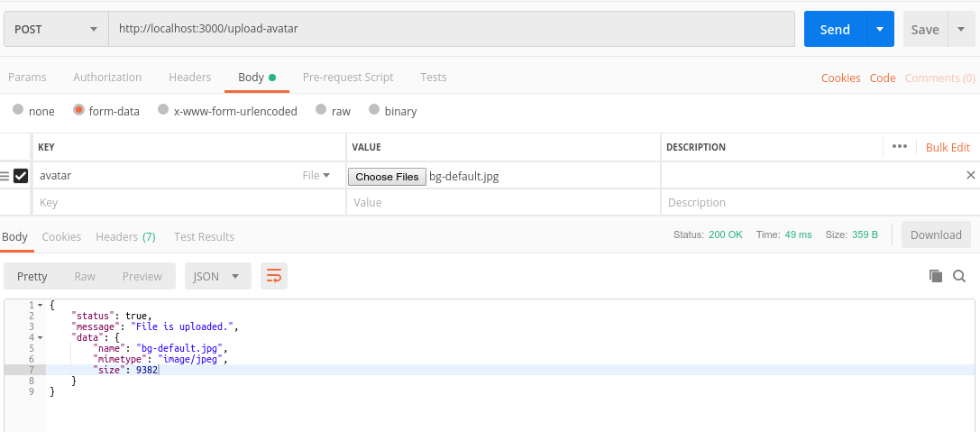Open the POST method dropdown
Image resolution: width=980 pixels, height=432 pixels.
56,29
